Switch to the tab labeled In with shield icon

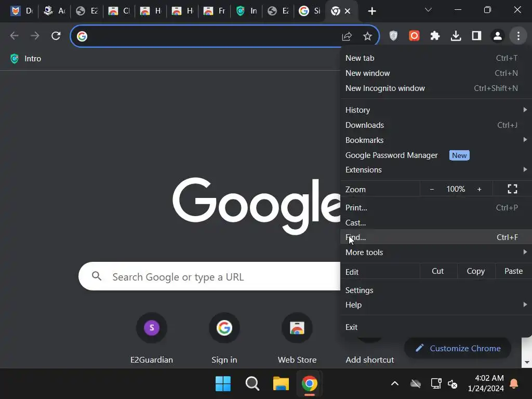pyautogui.click(x=246, y=11)
